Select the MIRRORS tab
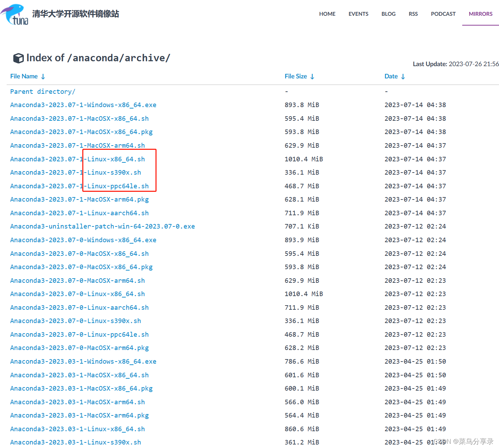This screenshot has height=448, width=499. point(480,14)
